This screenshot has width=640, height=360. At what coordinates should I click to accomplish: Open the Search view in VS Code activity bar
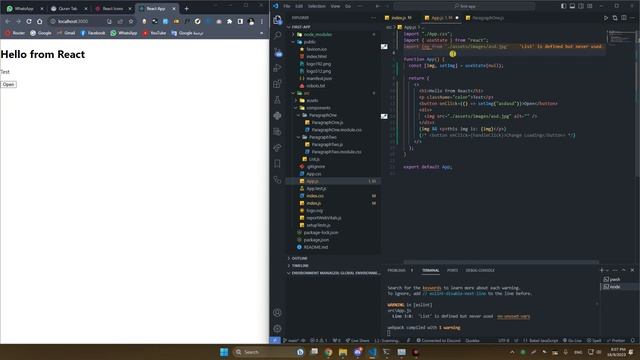click(x=278, y=36)
